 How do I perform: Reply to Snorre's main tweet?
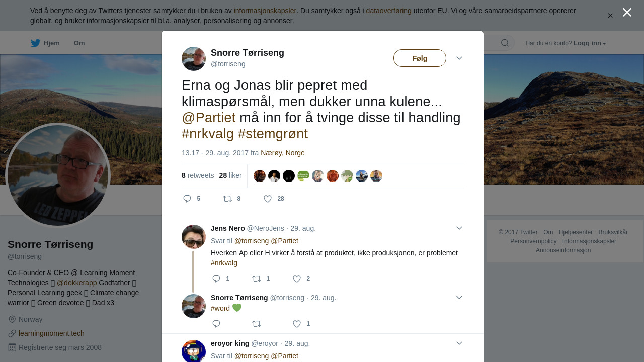tap(187, 199)
